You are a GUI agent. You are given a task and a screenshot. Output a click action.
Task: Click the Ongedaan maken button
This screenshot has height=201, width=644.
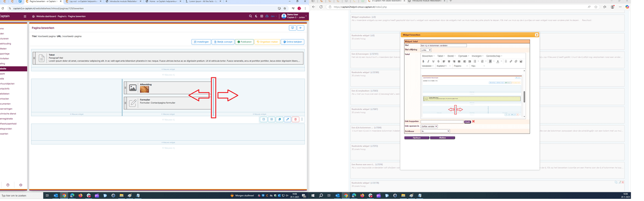[267, 42]
